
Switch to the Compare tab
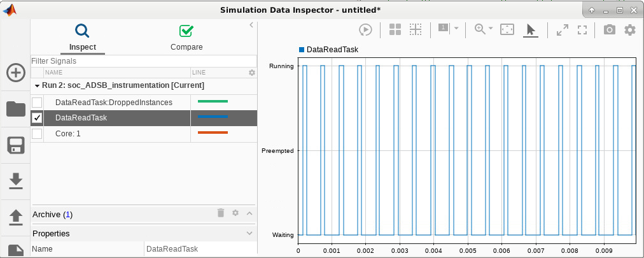point(186,37)
